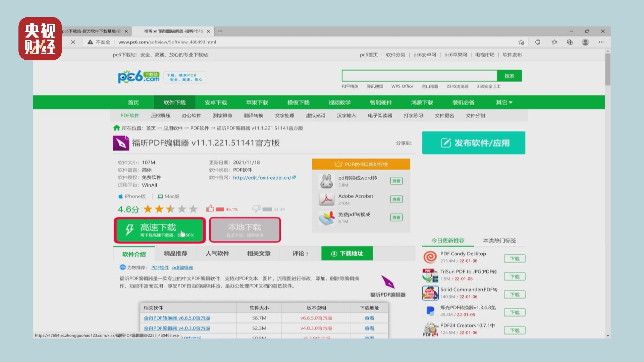Image resolution: width=644 pixels, height=362 pixels.
Task: Click the 烁光PDF转换器 app icon
Action: coord(430,311)
